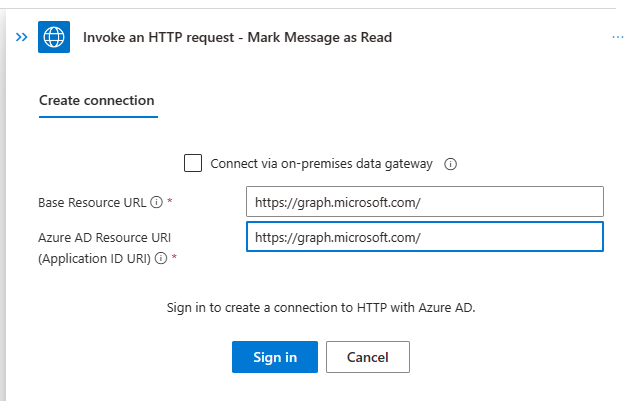
Task: Click info icon beside Base Resource URL
Action: [156, 202]
